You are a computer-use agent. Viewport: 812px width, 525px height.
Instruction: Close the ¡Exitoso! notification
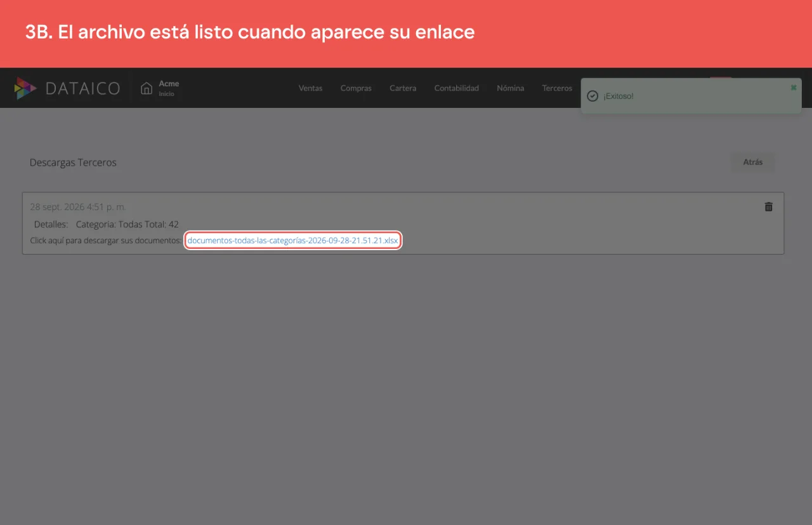[793, 88]
